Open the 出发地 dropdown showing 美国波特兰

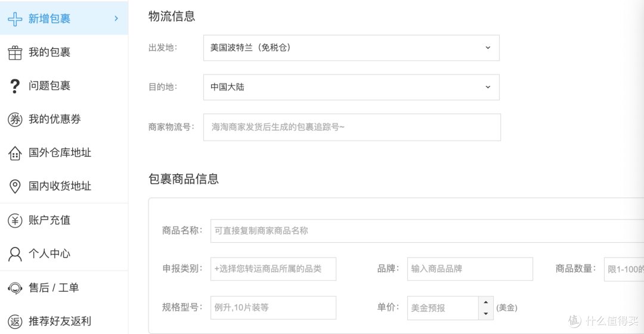[x=351, y=48]
